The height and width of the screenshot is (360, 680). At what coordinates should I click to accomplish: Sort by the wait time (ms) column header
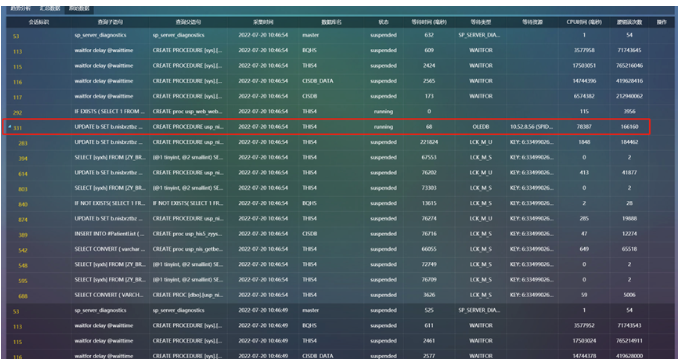[x=428, y=22]
